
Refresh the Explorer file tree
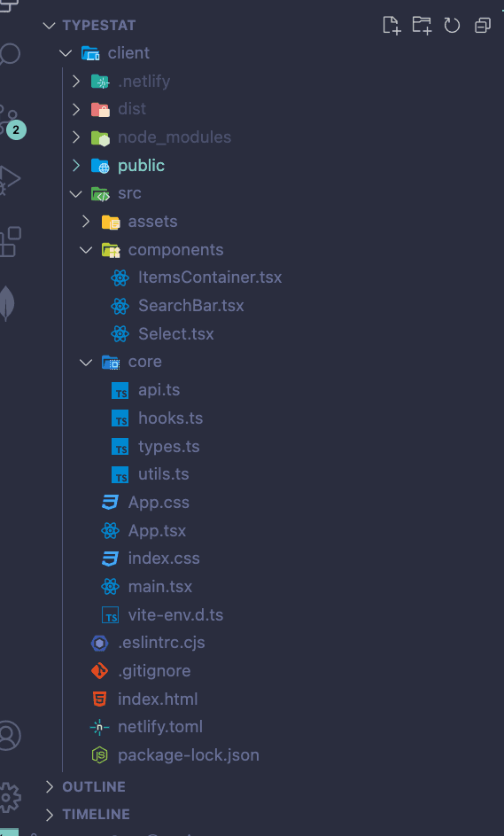point(452,25)
